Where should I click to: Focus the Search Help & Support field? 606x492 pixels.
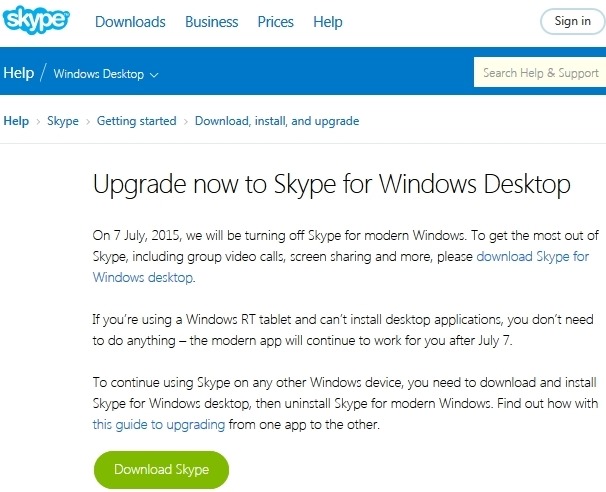click(x=540, y=73)
